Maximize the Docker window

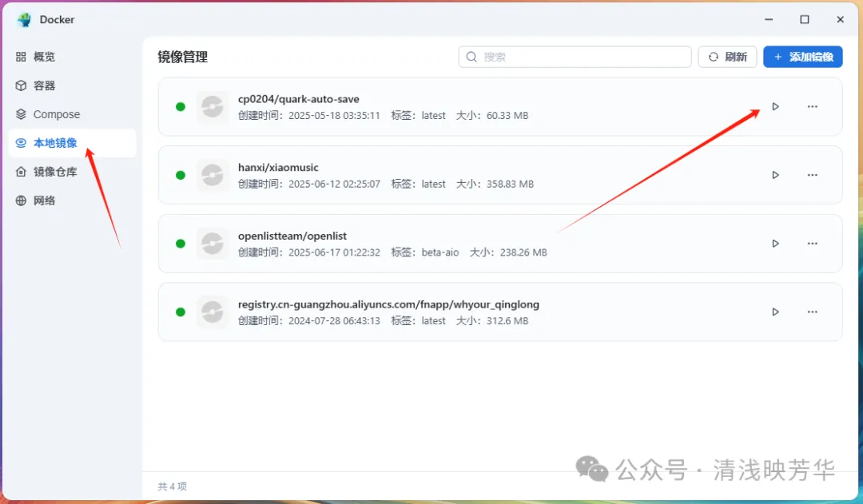pos(805,19)
